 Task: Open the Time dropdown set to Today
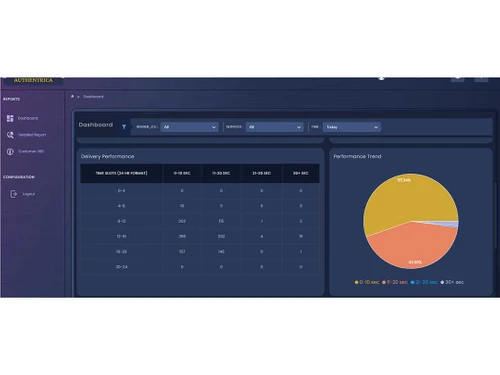coord(352,127)
